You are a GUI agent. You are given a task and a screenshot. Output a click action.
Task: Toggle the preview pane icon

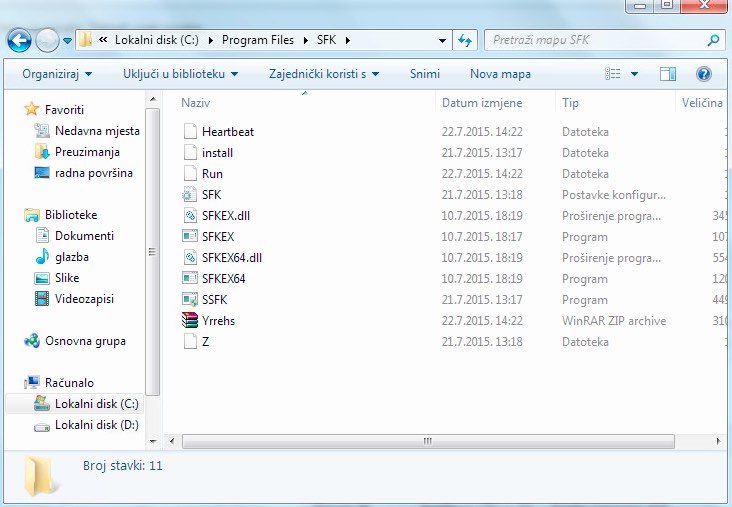(668, 74)
